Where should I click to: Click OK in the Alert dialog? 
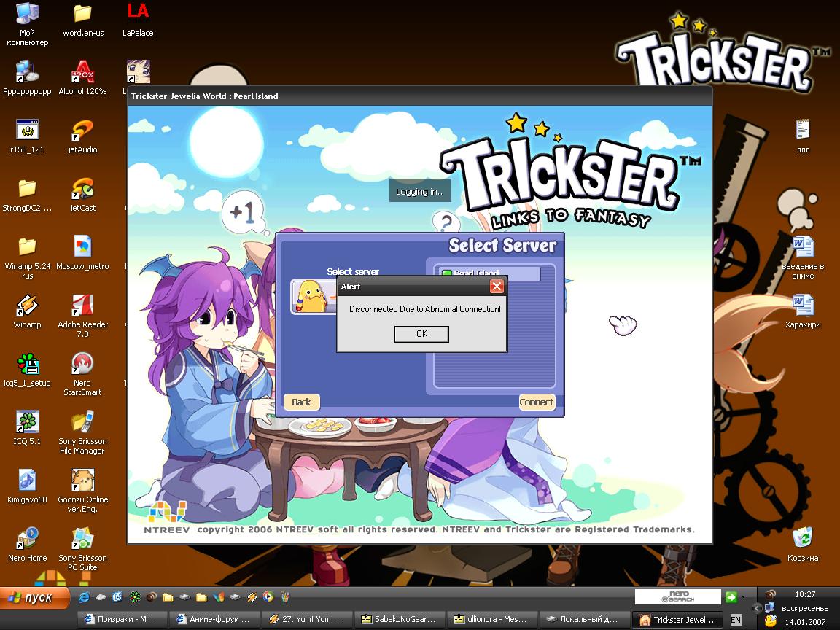421,334
